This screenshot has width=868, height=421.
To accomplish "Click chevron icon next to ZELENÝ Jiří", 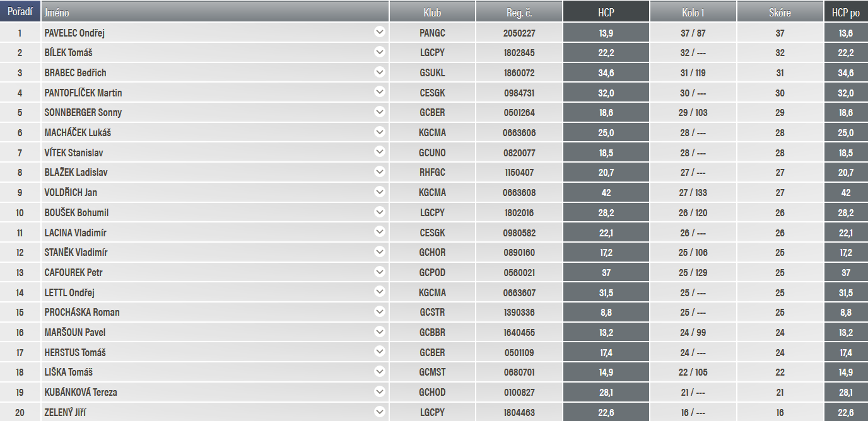I will (379, 412).
